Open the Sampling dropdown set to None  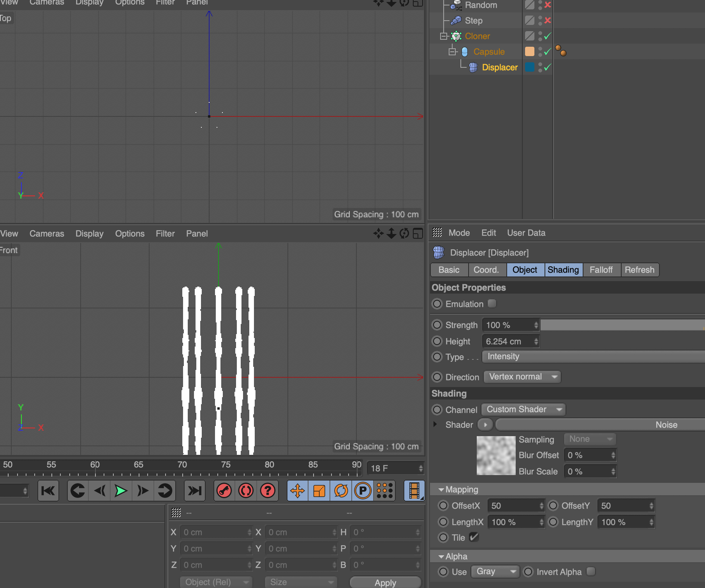coord(589,439)
